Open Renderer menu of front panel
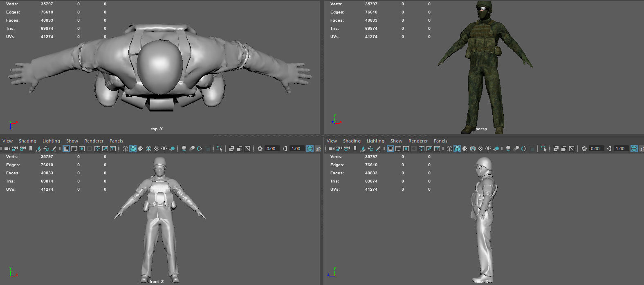The width and height of the screenshot is (644, 285). point(94,141)
